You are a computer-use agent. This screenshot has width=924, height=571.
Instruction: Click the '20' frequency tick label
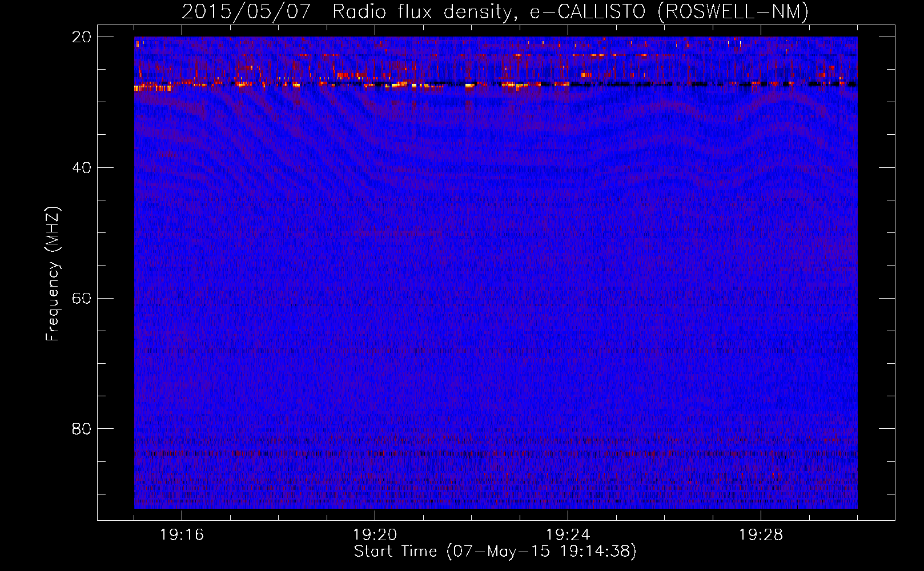click(82, 37)
